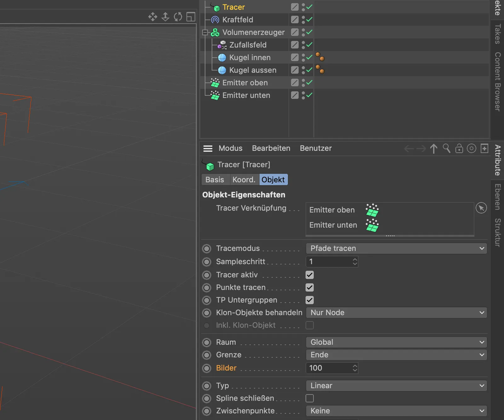Toggle the viewport maximize layout icon
The height and width of the screenshot is (420, 504).
[x=191, y=17]
